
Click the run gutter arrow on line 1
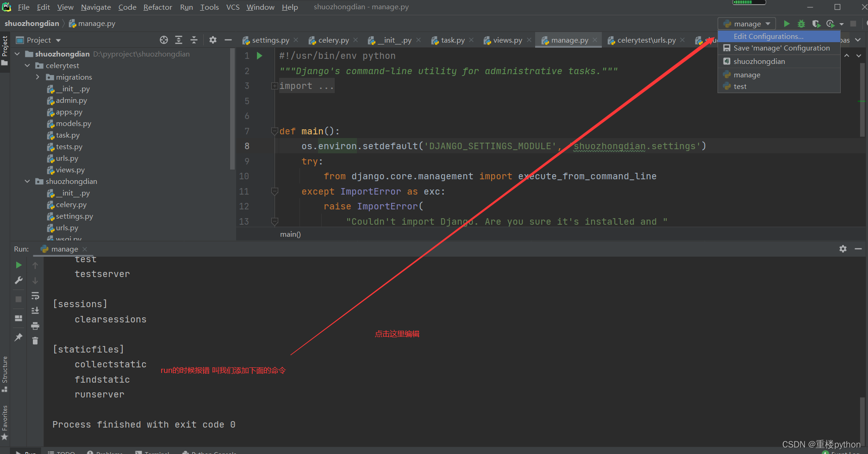point(260,56)
